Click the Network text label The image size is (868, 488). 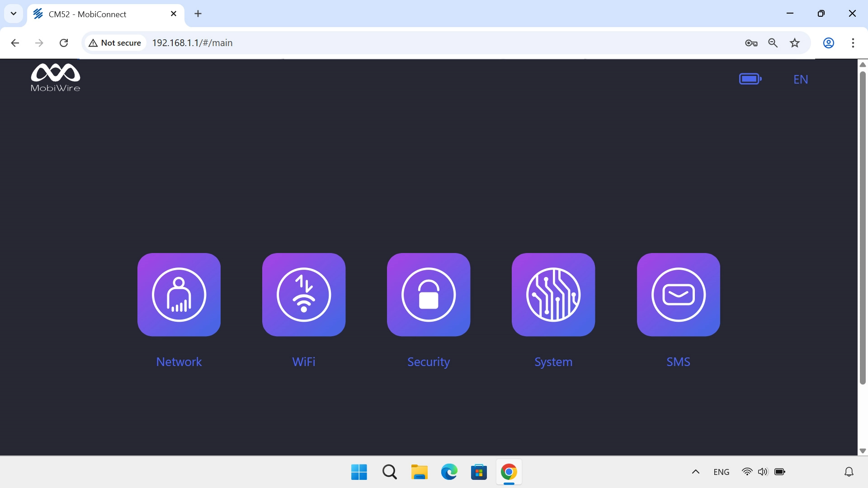point(179,361)
